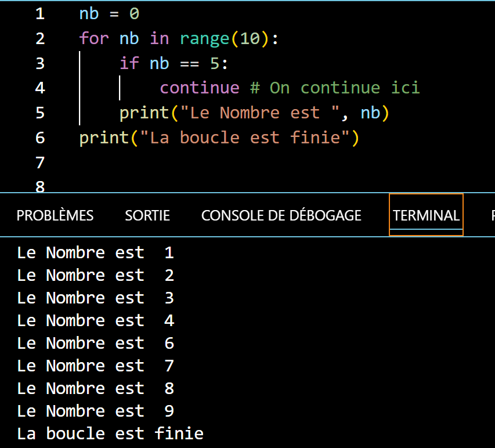This screenshot has height=448, width=495.
Task: Click line number 1 in the gutter
Action: coord(39,14)
